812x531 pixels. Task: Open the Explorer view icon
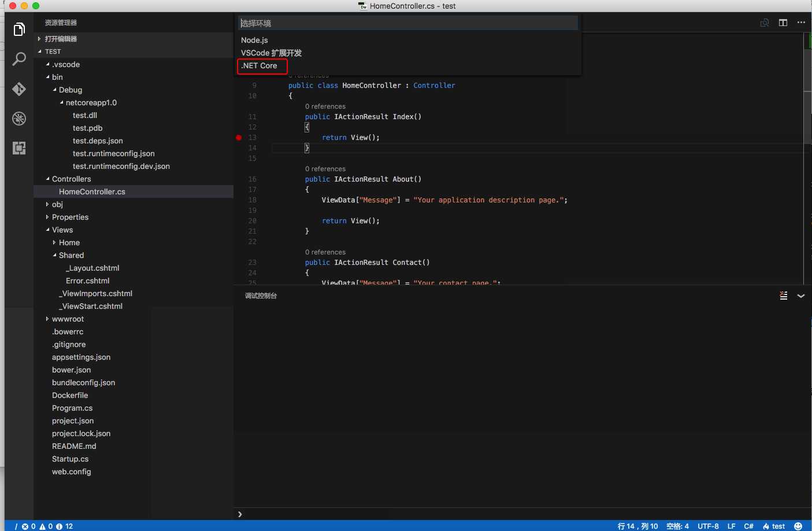pyautogui.click(x=19, y=30)
